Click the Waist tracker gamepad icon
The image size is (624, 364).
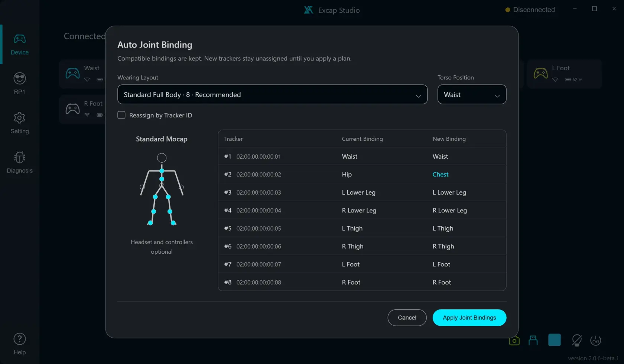(72, 73)
